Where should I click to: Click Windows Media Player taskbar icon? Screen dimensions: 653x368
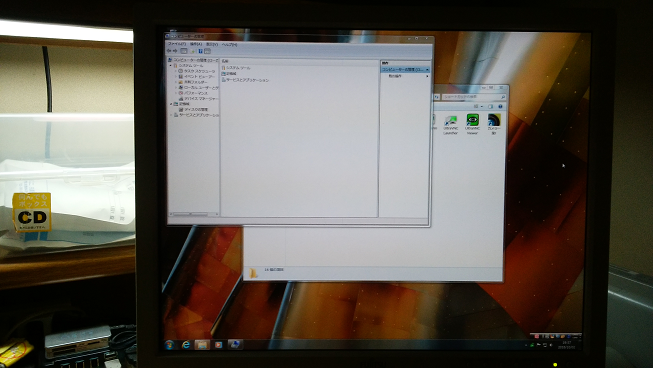point(218,344)
